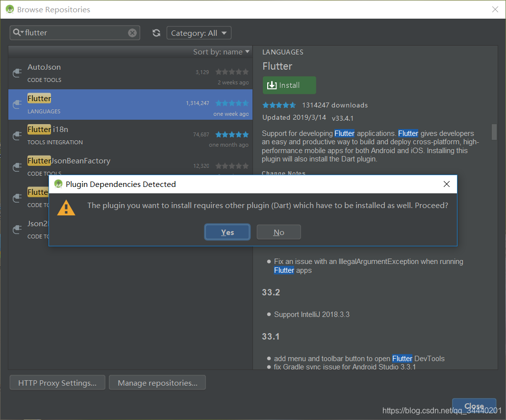Select the FlutterJsonBeanFactory plugin row
Screen dimensions: 506x420
point(130,167)
